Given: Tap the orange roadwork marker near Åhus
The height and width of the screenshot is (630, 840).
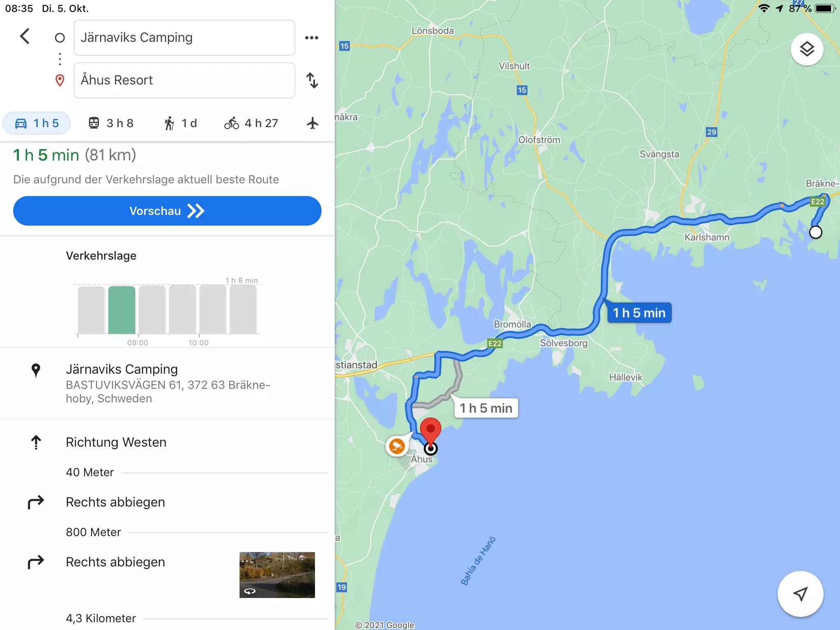Looking at the screenshot, I should point(397,446).
